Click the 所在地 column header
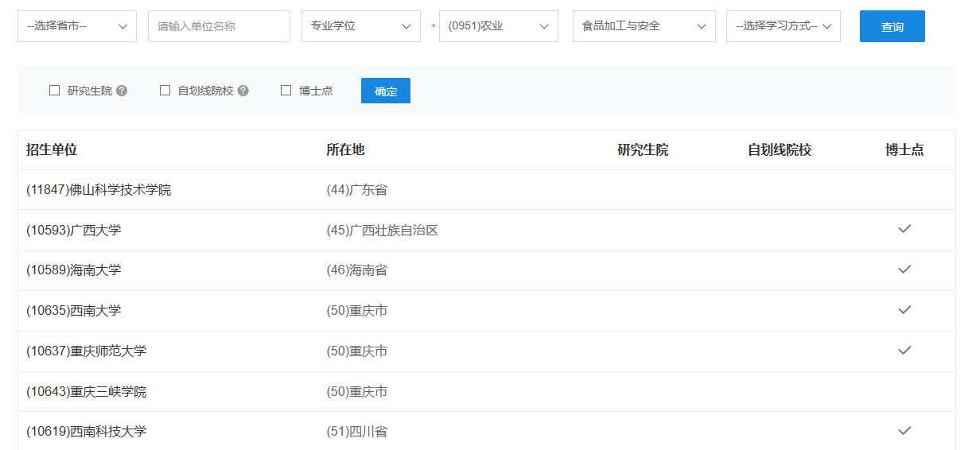This screenshot has height=450, width=980. tap(345, 149)
